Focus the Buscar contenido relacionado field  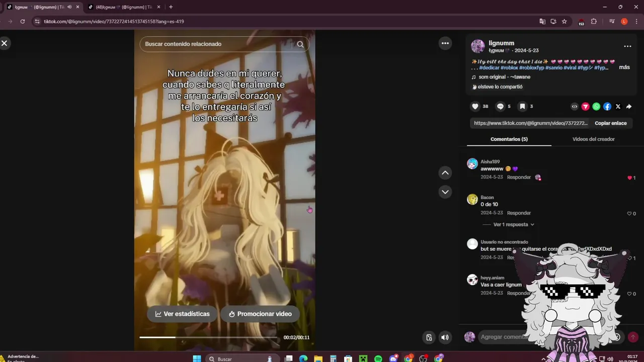click(x=216, y=44)
